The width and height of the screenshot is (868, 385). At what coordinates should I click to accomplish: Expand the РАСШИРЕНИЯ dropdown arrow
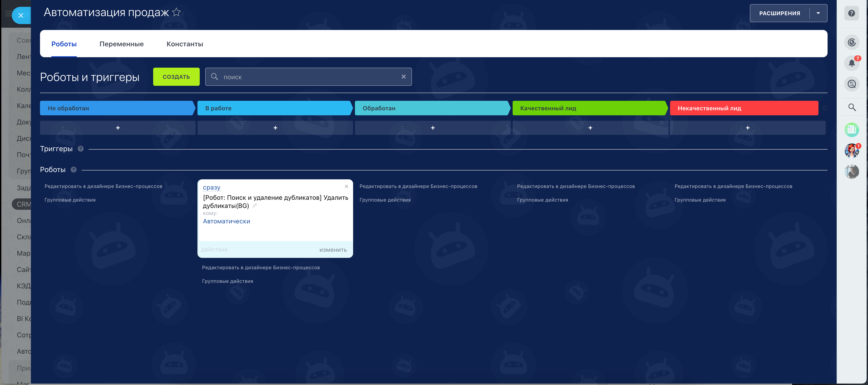818,13
